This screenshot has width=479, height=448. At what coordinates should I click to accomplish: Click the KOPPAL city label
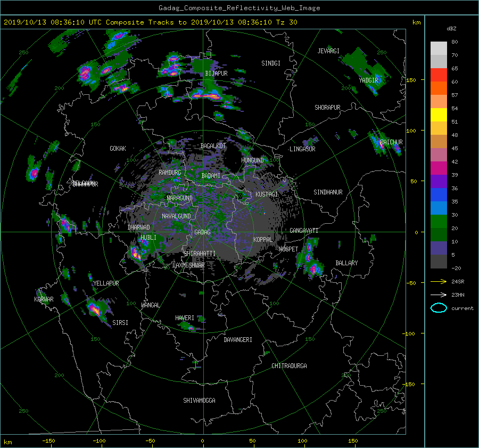tap(263, 240)
